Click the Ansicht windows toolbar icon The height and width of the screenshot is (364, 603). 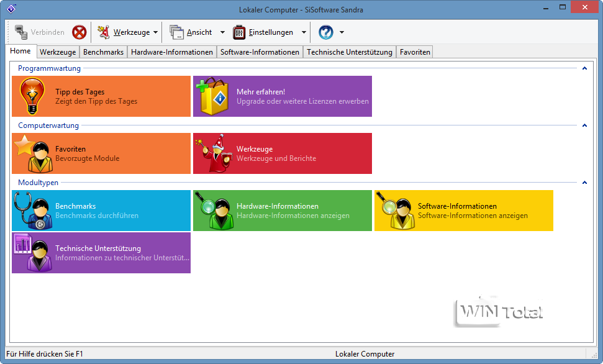point(177,32)
